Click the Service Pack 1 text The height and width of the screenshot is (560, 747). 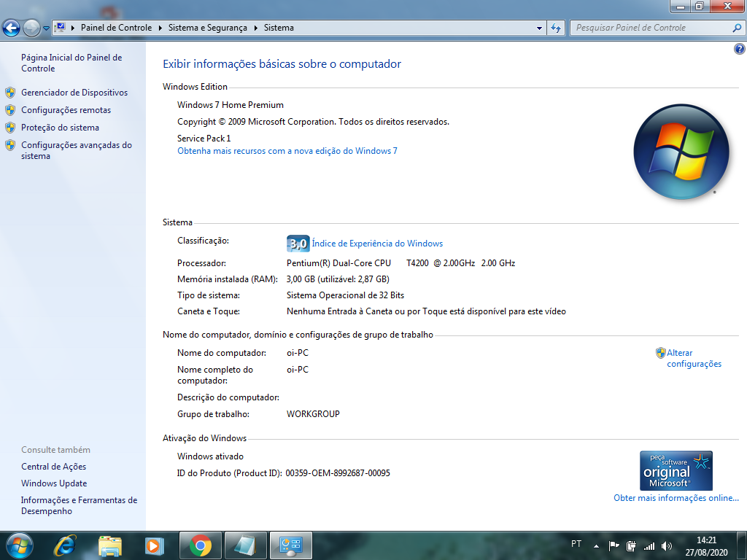click(204, 139)
